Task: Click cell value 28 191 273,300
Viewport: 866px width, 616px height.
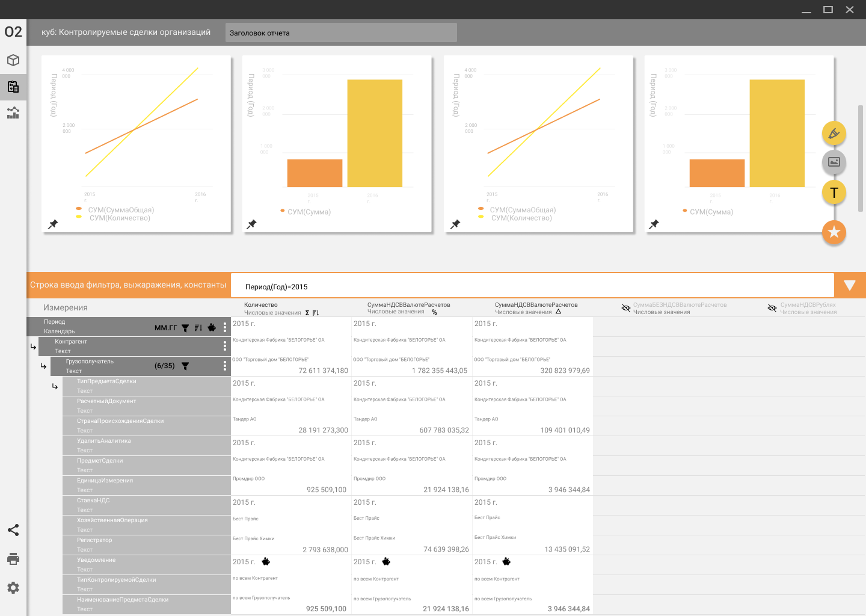Action: point(324,430)
